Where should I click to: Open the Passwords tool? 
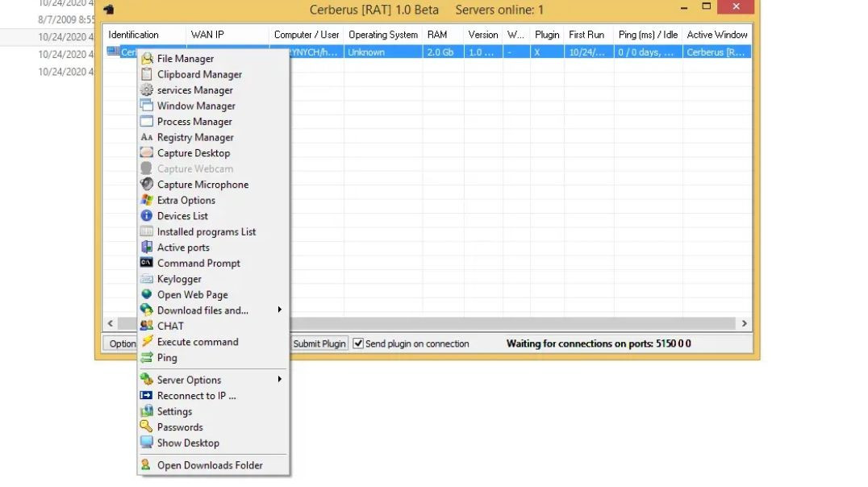178,427
